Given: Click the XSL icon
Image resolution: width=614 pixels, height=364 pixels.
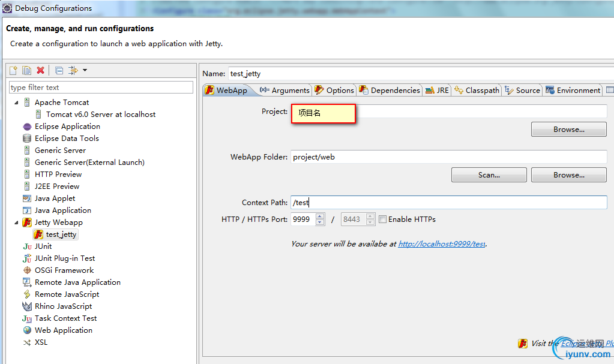Looking at the screenshot, I should (x=27, y=342).
